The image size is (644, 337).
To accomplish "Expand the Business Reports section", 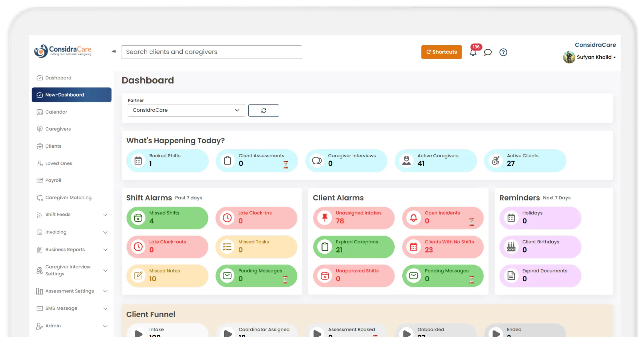I will pyautogui.click(x=105, y=250).
